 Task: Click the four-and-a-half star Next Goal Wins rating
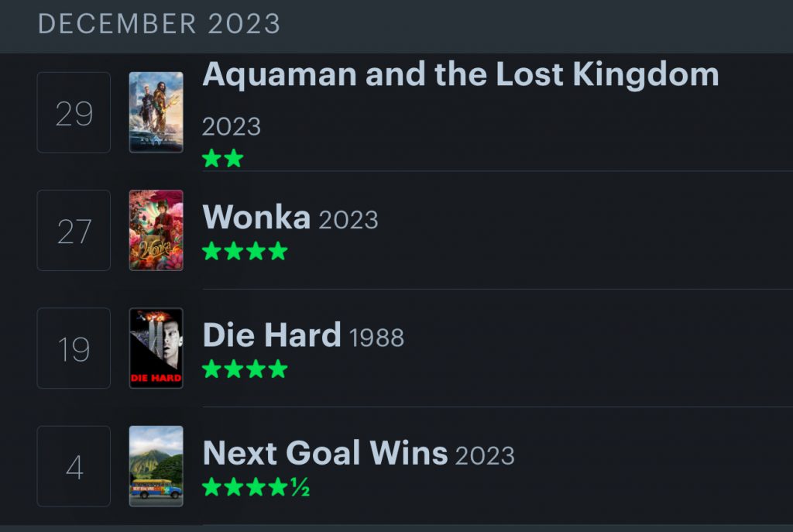click(x=256, y=487)
